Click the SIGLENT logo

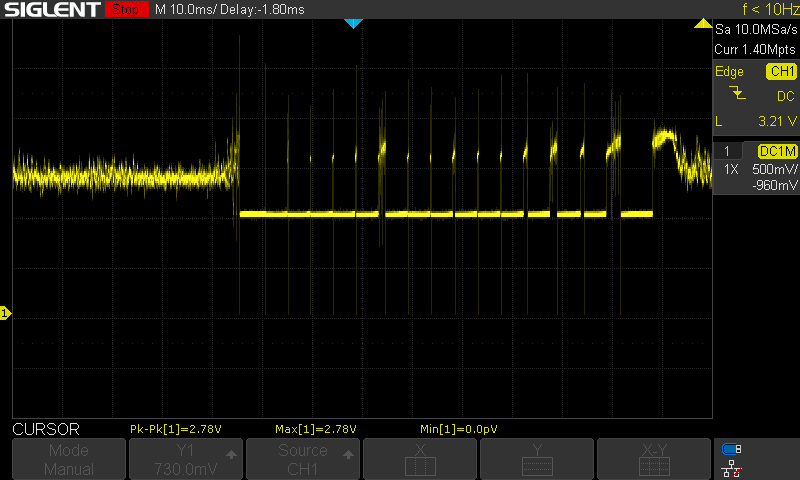(52, 9)
